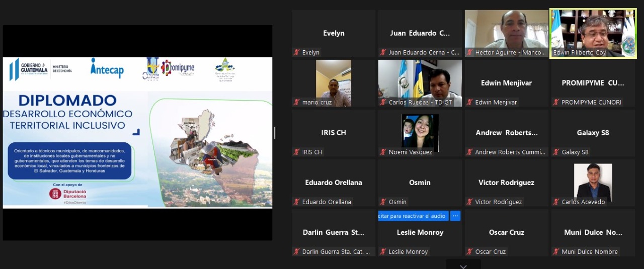The image size is (644, 269).
Task: Select the shared Diplomado presentation slide
Action: click(x=137, y=132)
